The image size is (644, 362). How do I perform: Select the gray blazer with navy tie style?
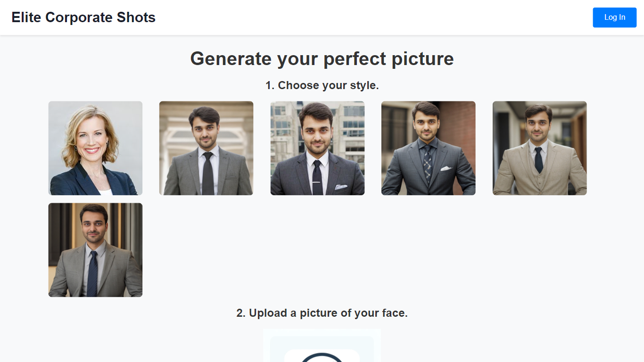95,250
